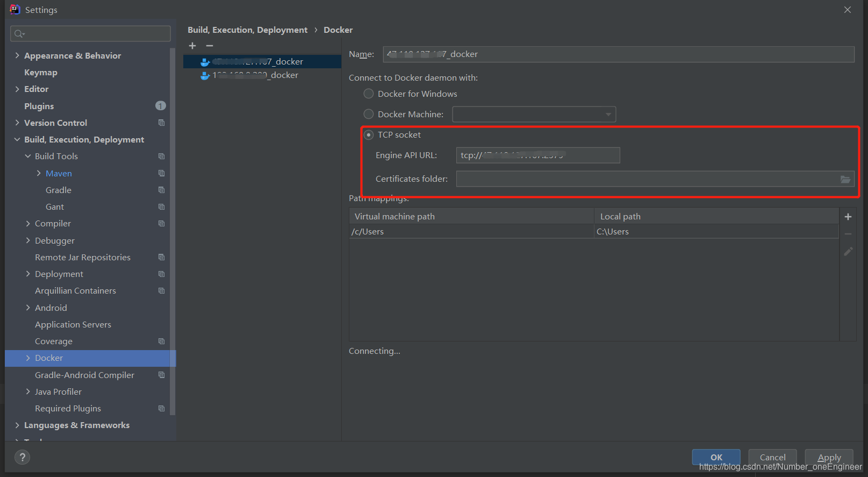Viewport: 868px width, 477px height.
Task: Open Plugins settings page
Action: [39, 106]
